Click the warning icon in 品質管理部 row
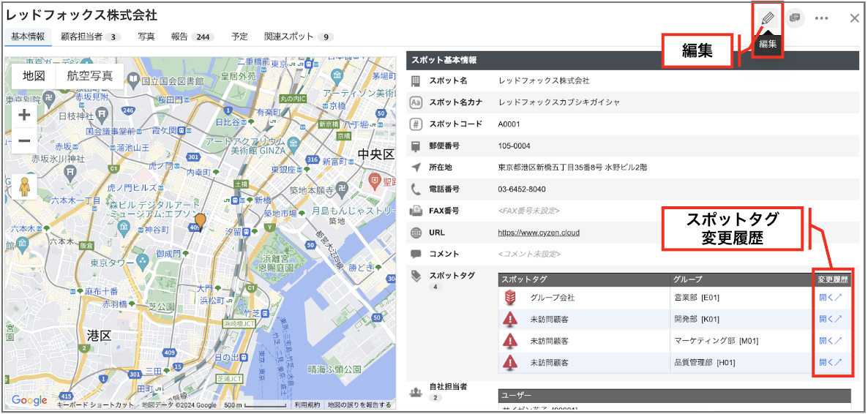Screen dimensions: 868x414 [510, 363]
